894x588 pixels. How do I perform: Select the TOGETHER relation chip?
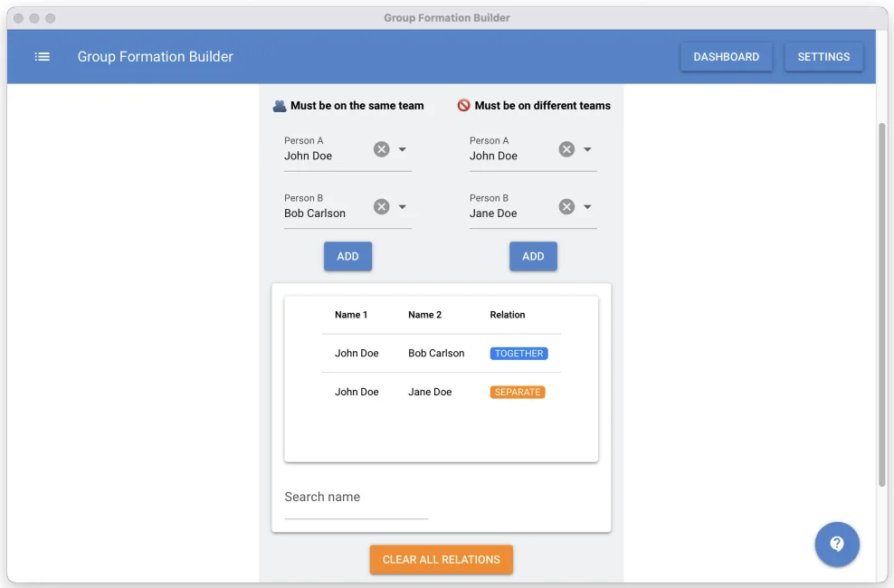(518, 354)
